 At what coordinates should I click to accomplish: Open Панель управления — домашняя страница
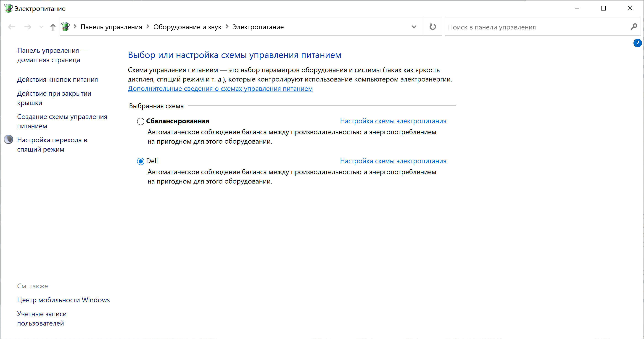[53, 55]
